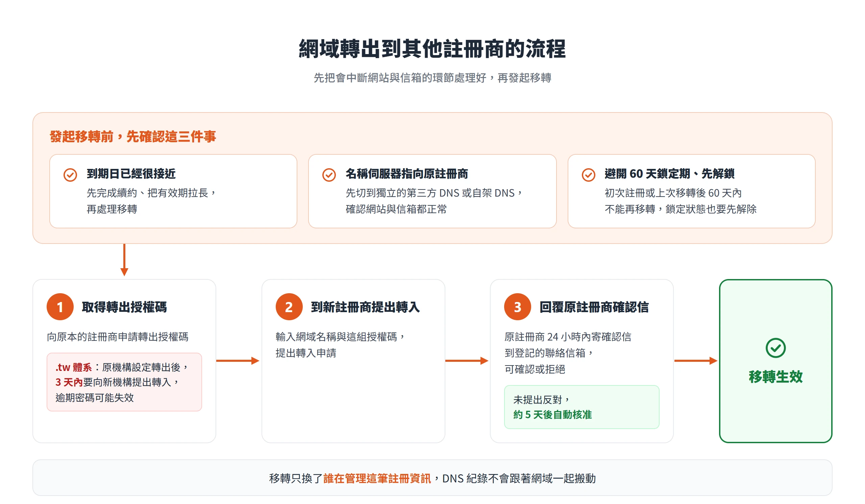Click the subtitle 先把會中斷網站與信箱的環節處理好
This screenshot has width=865, height=504.
[400, 78]
